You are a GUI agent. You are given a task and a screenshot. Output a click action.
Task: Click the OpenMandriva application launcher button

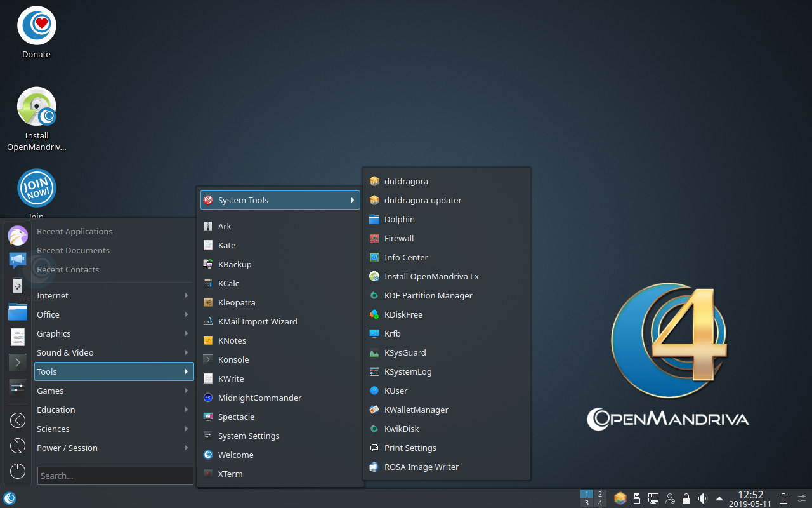pos(10,498)
